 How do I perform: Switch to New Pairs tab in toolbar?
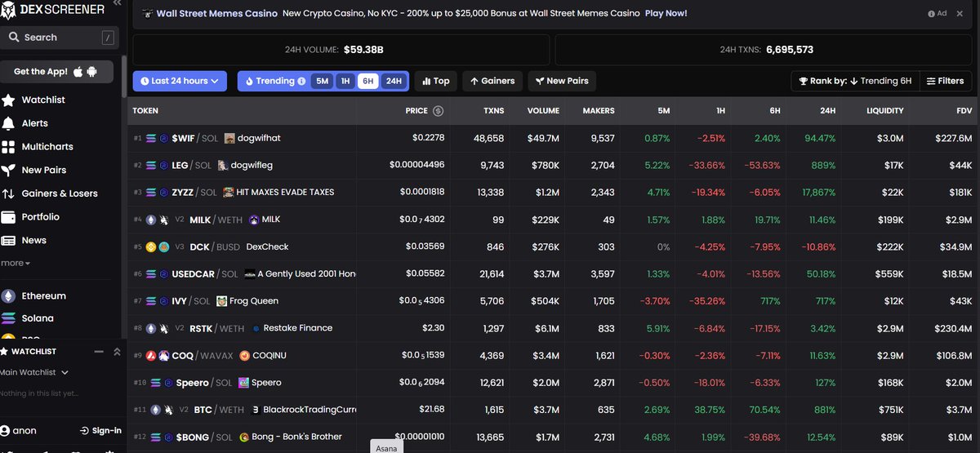pyautogui.click(x=562, y=81)
